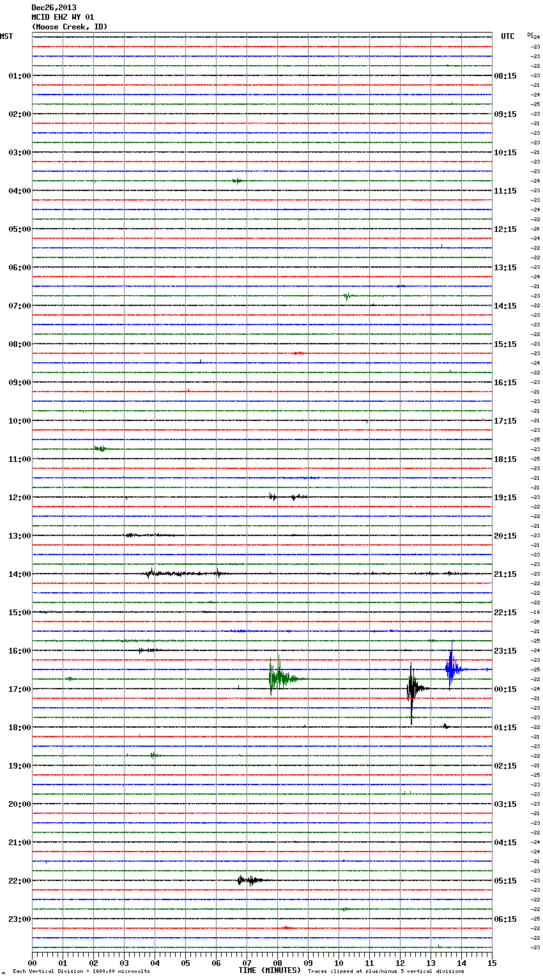Select the 01:00 MST time label

point(19,76)
